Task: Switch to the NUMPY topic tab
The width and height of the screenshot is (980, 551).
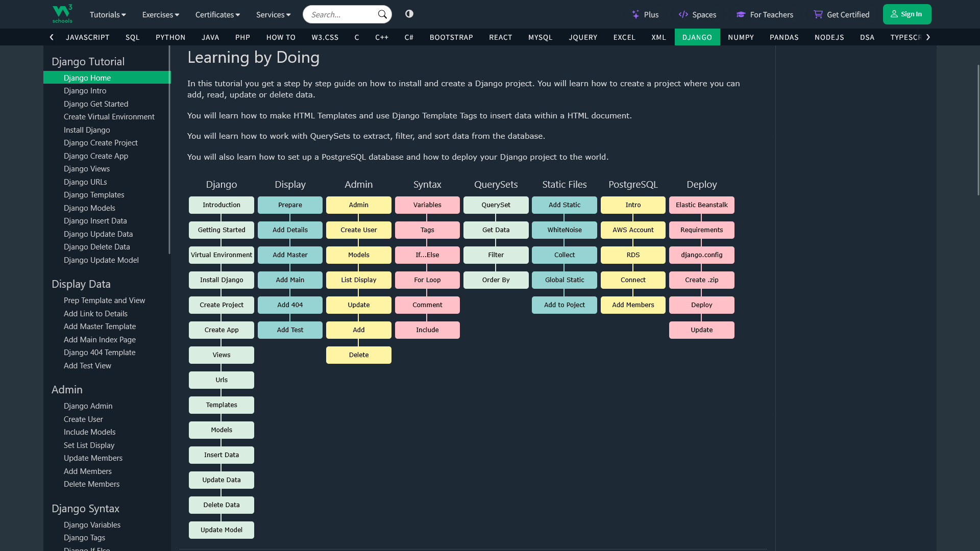Action: 741,37
